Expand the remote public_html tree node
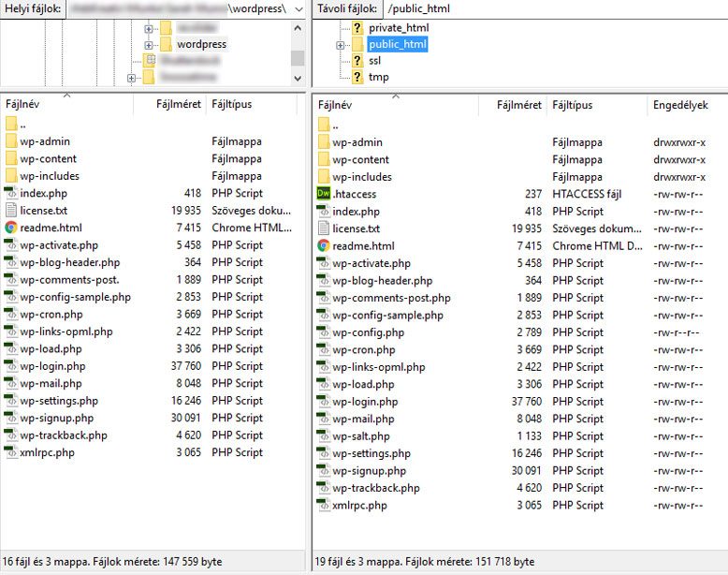The width and height of the screenshot is (728, 575). (x=341, y=45)
